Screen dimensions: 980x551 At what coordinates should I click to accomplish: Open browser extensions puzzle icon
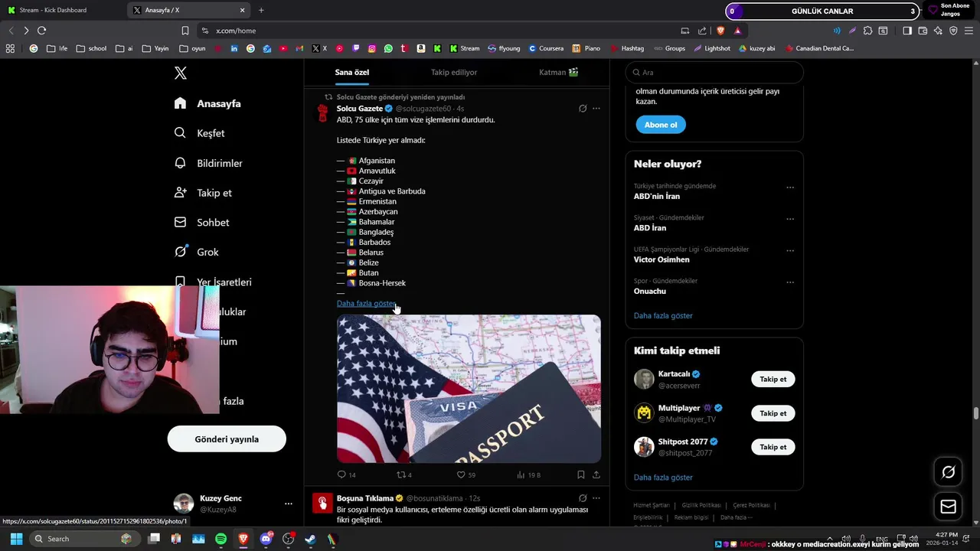(867, 31)
